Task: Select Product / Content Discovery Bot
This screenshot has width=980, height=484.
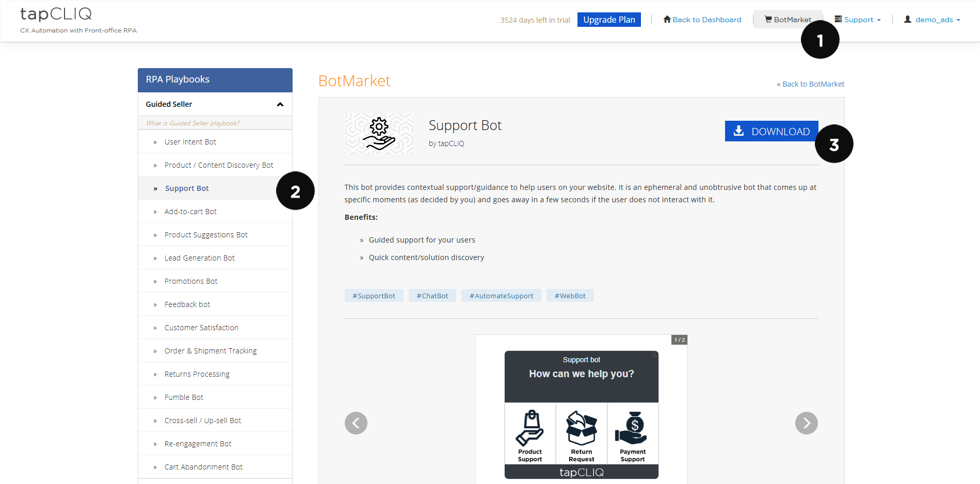Action: (x=215, y=165)
